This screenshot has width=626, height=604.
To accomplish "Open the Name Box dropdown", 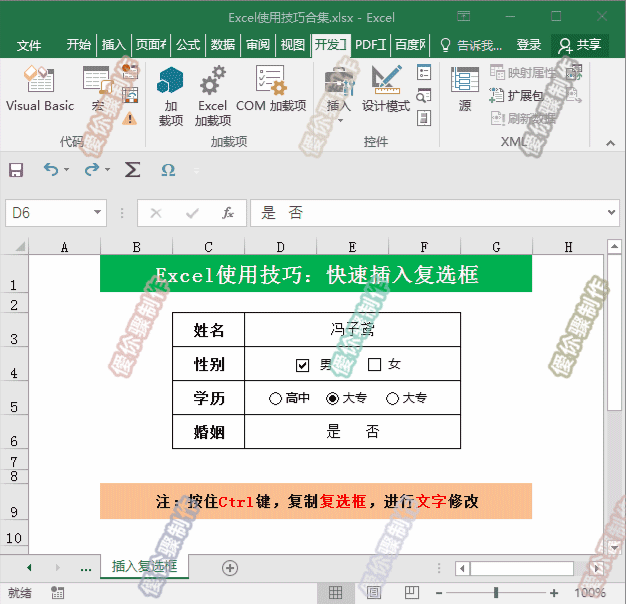I will [97, 212].
